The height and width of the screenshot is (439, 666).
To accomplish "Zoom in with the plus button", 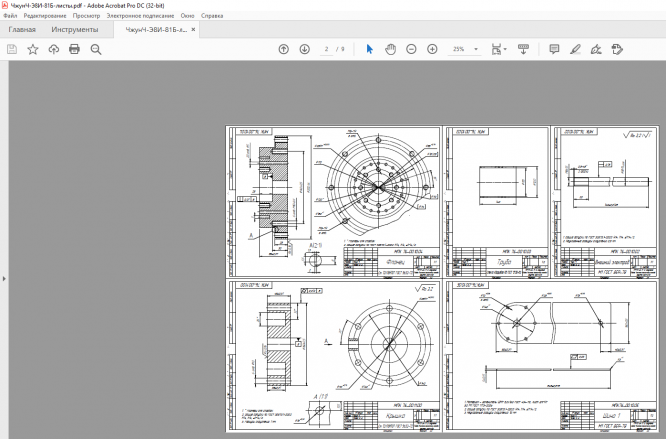I will pyautogui.click(x=432, y=49).
